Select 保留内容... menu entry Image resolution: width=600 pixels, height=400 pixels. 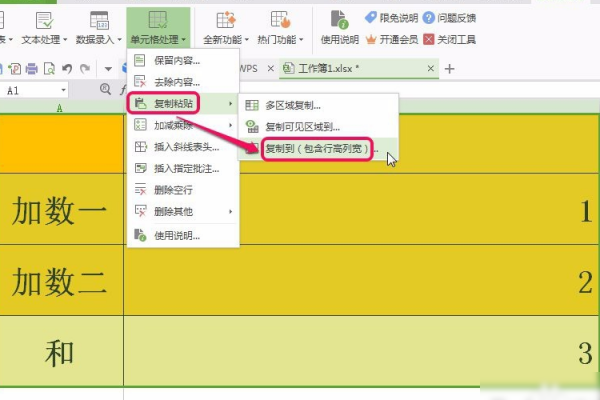point(183,60)
